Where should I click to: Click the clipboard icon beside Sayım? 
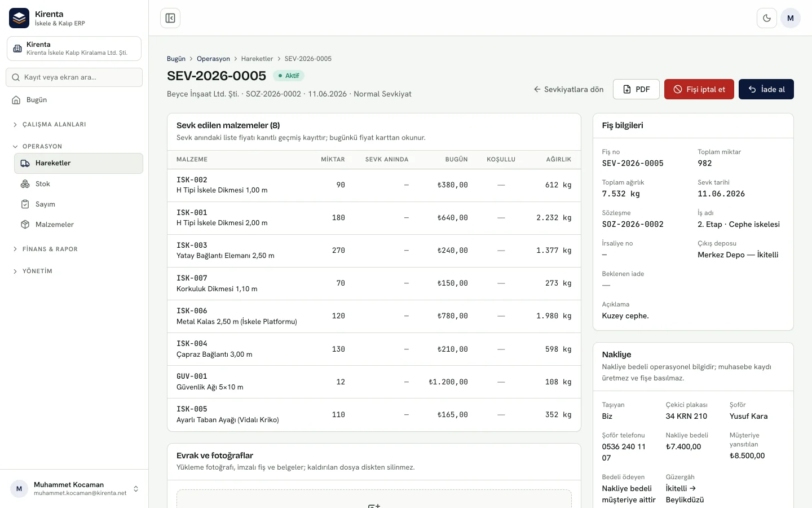(25, 204)
